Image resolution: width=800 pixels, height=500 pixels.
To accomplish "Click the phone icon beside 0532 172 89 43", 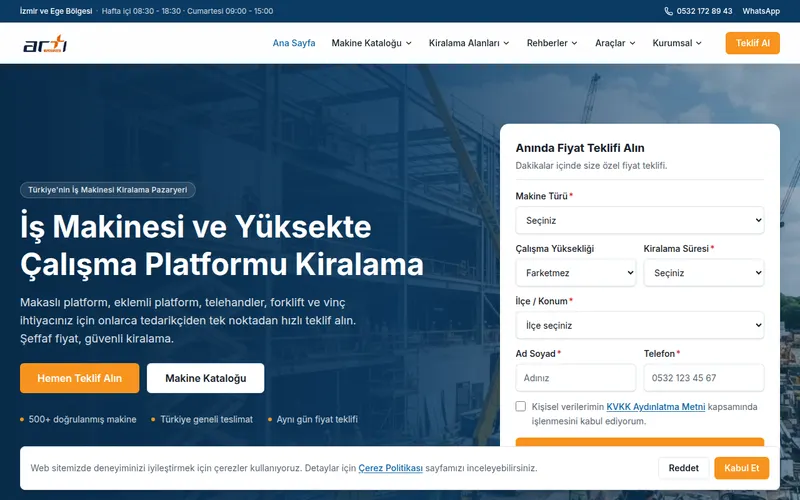I will 668,11.
